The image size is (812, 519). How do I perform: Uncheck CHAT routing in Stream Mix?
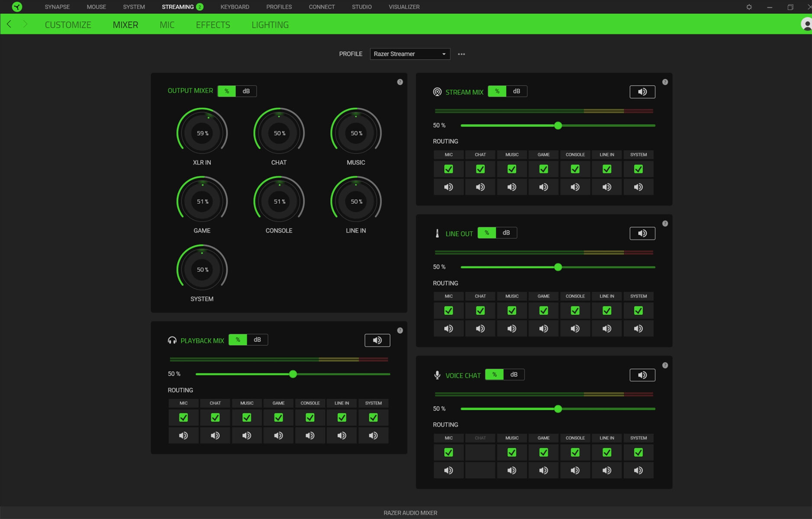pos(480,169)
